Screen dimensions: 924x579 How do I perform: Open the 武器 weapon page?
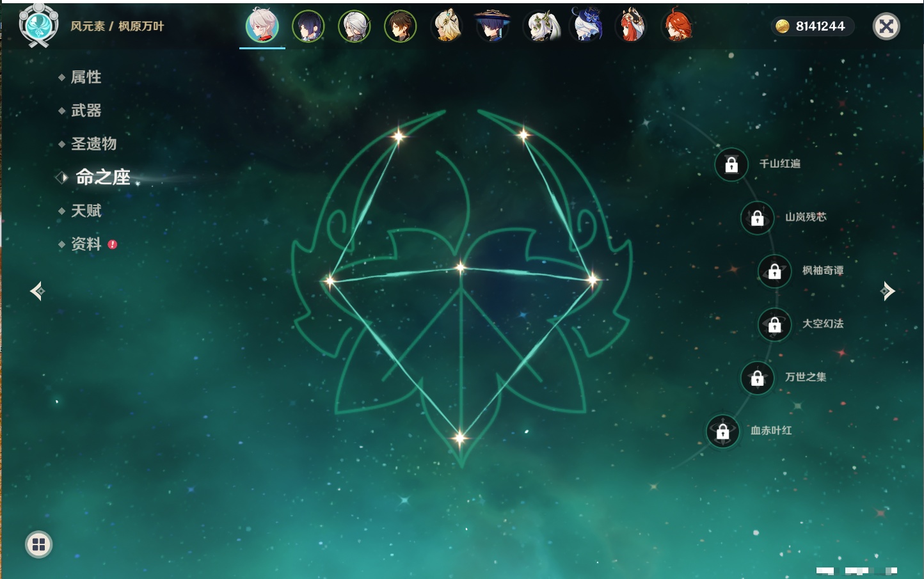pos(86,111)
